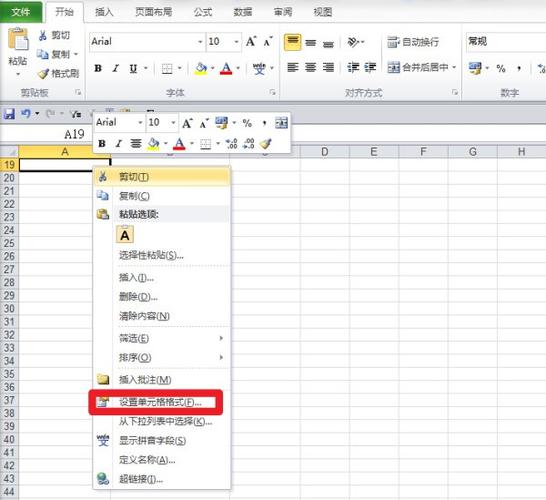The width and height of the screenshot is (546, 500).
Task: Expand 排序(O) submenu in context menu
Action: click(x=162, y=357)
